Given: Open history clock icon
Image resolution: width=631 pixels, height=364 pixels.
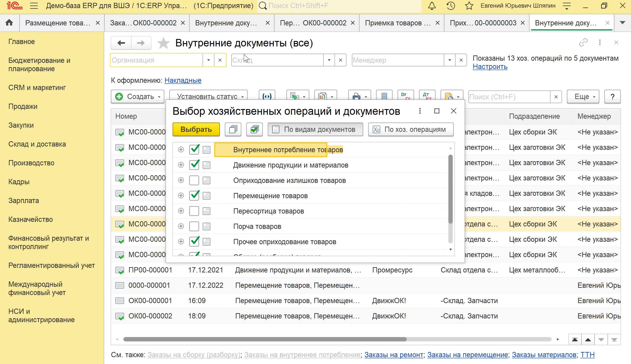Looking at the screenshot, I should pos(451,6).
